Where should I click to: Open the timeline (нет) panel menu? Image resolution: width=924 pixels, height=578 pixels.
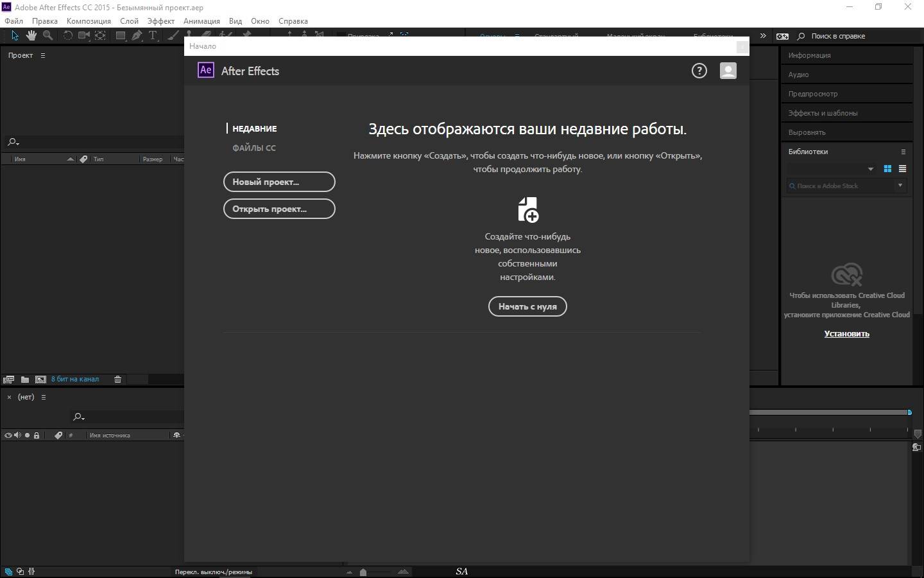tap(44, 398)
